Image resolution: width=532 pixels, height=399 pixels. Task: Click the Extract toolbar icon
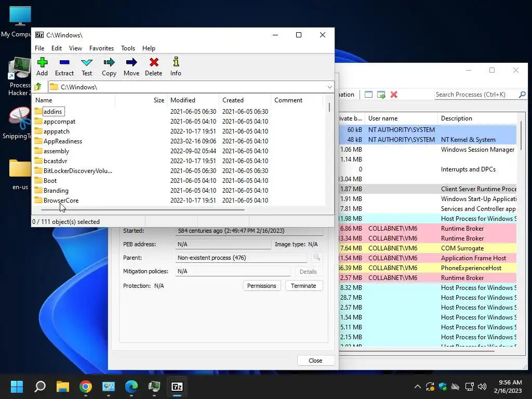[x=64, y=66]
